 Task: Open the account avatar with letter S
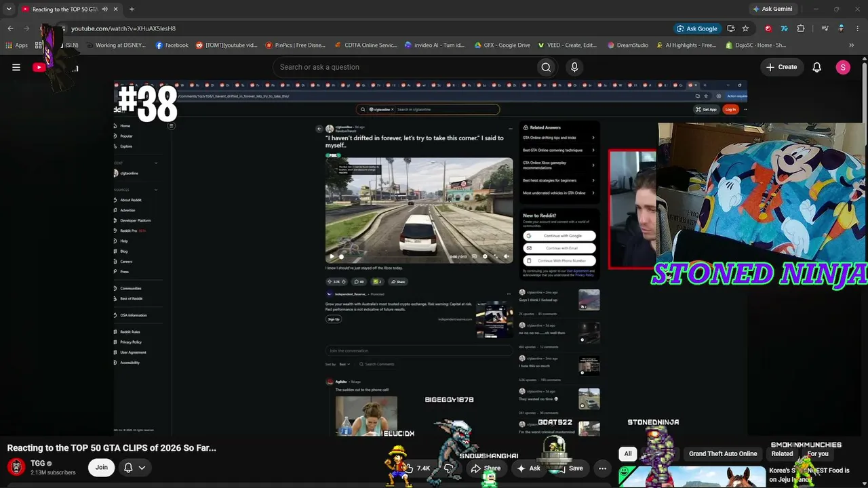click(x=843, y=67)
